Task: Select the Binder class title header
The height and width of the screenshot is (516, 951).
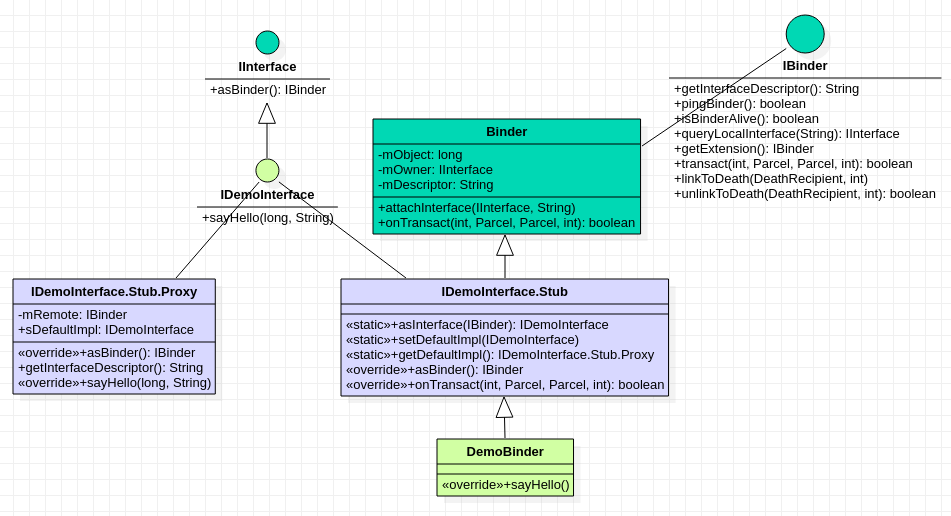Action: point(506,132)
